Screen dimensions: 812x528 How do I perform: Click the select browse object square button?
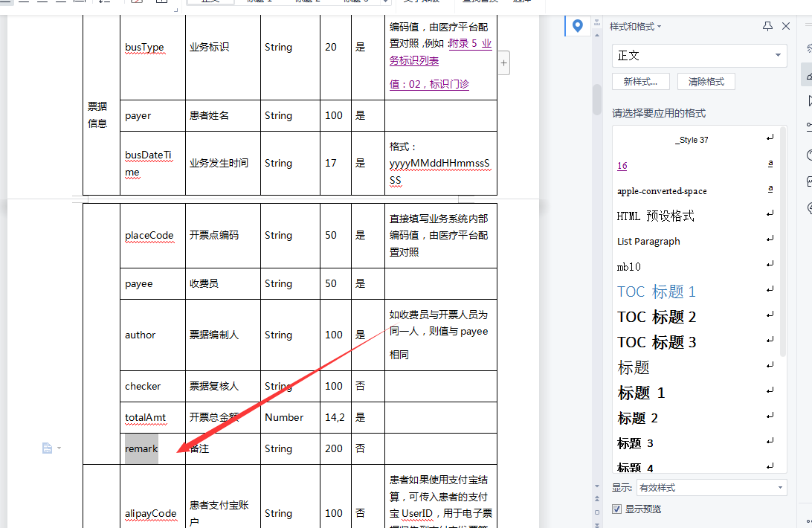[596, 512]
